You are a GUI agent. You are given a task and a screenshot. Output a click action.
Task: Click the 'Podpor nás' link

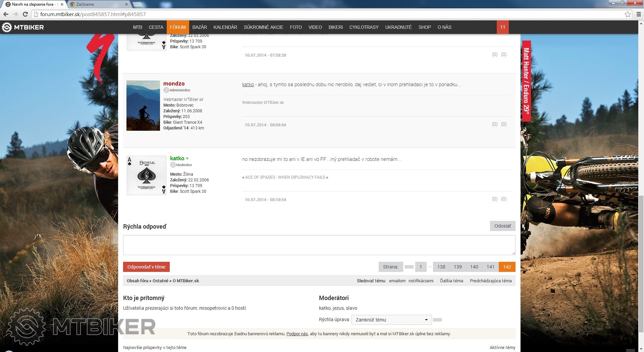(297, 334)
